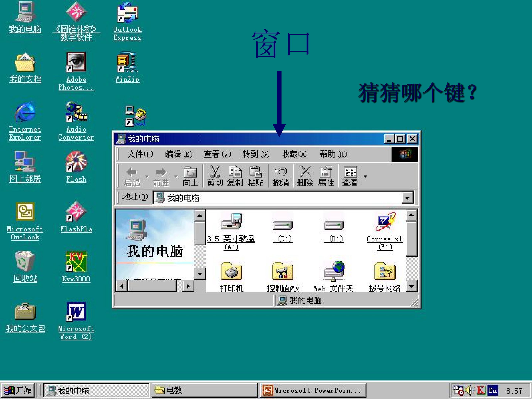Switch to 电教 taskbar button
The height and width of the screenshot is (399, 532).
point(204,390)
